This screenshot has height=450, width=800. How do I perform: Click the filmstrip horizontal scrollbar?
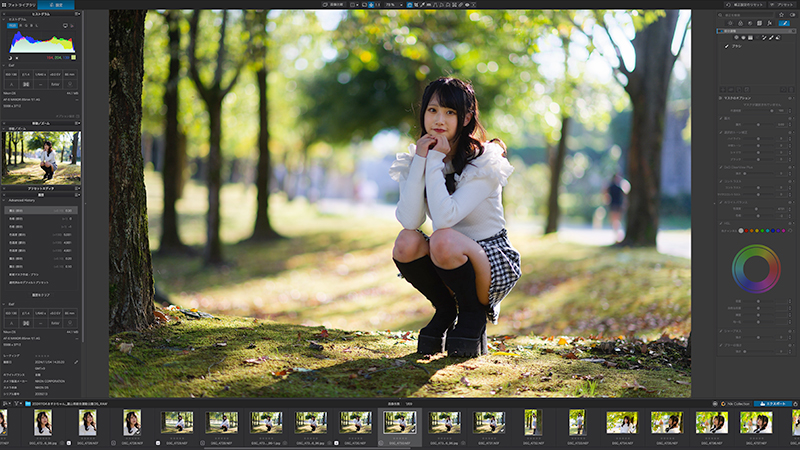[306, 448]
